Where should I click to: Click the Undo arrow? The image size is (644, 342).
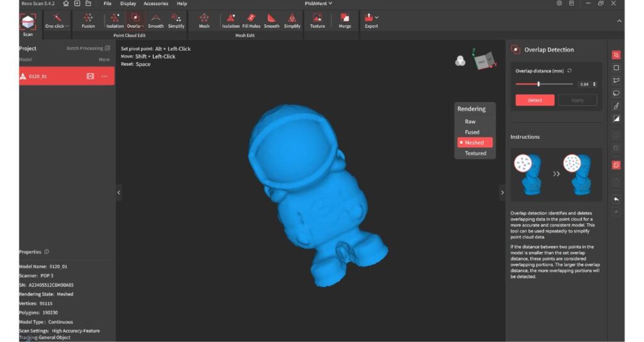616,199
